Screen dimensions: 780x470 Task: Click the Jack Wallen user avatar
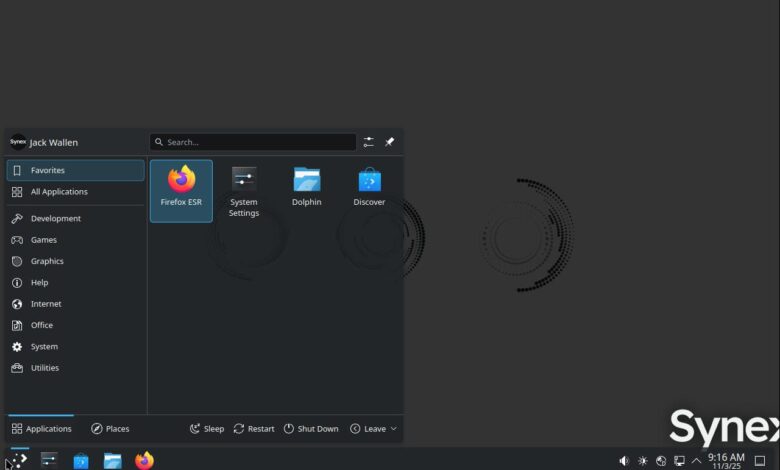(x=18, y=142)
